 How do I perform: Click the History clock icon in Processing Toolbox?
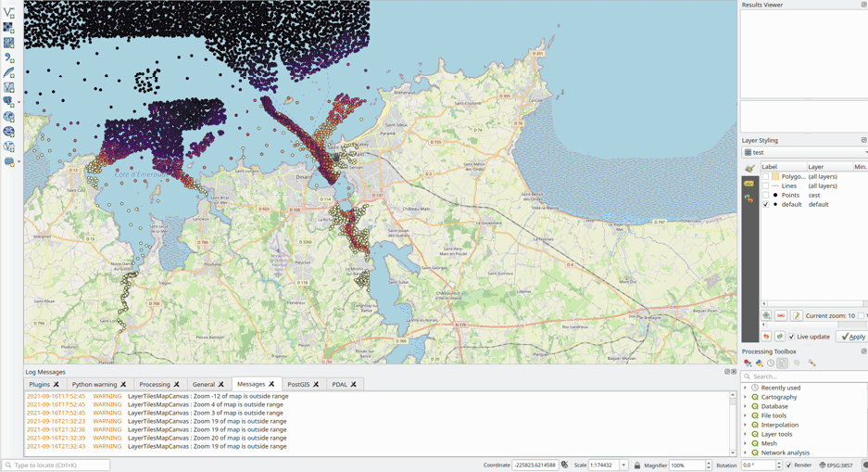tap(771, 364)
